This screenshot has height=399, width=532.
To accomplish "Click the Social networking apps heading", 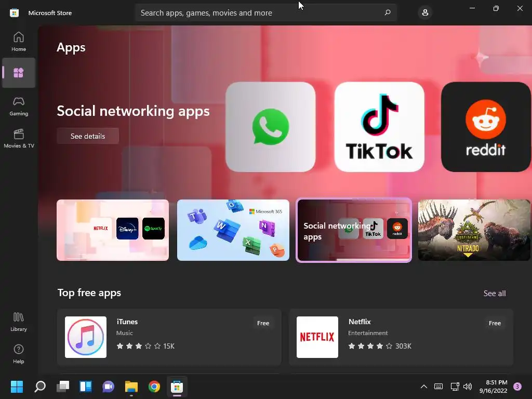I will click(134, 111).
